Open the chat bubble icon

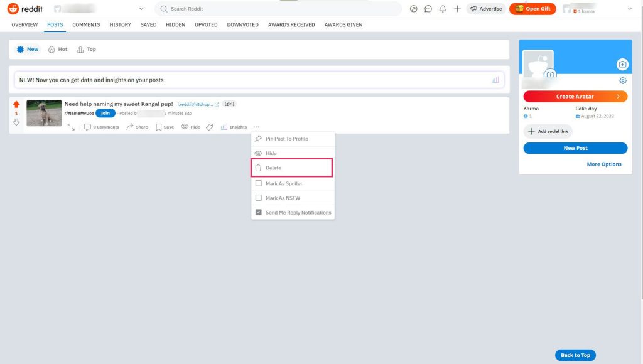[428, 9]
